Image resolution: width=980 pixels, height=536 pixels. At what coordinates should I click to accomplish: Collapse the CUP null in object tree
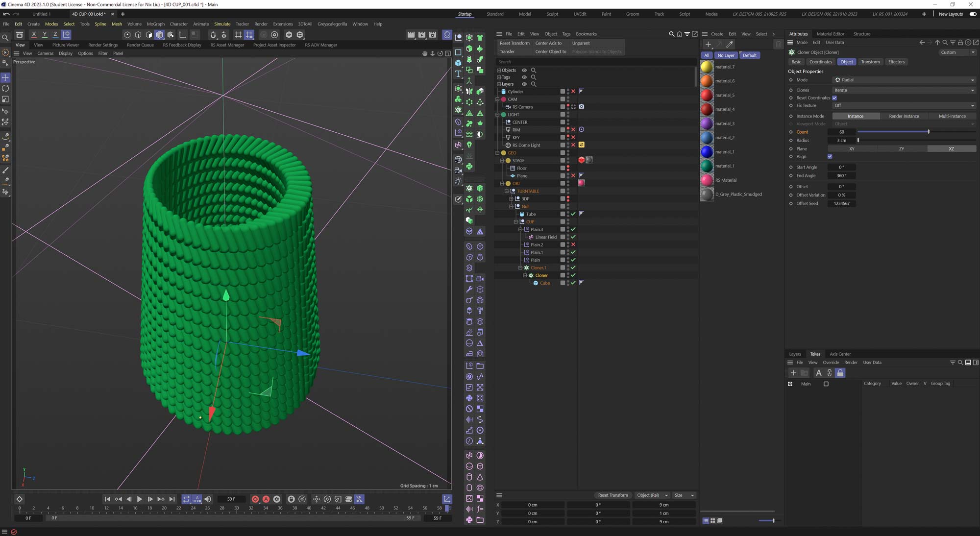(x=515, y=222)
